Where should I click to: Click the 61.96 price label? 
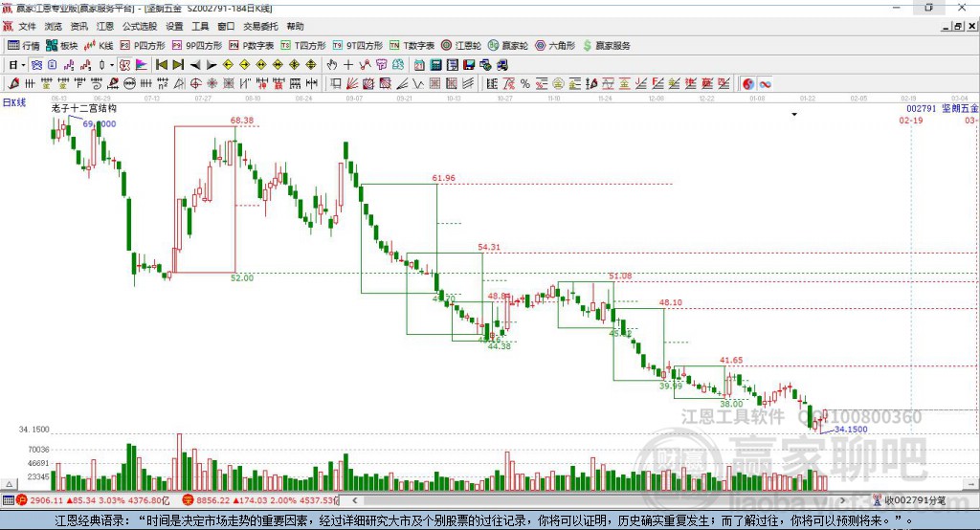[444, 178]
